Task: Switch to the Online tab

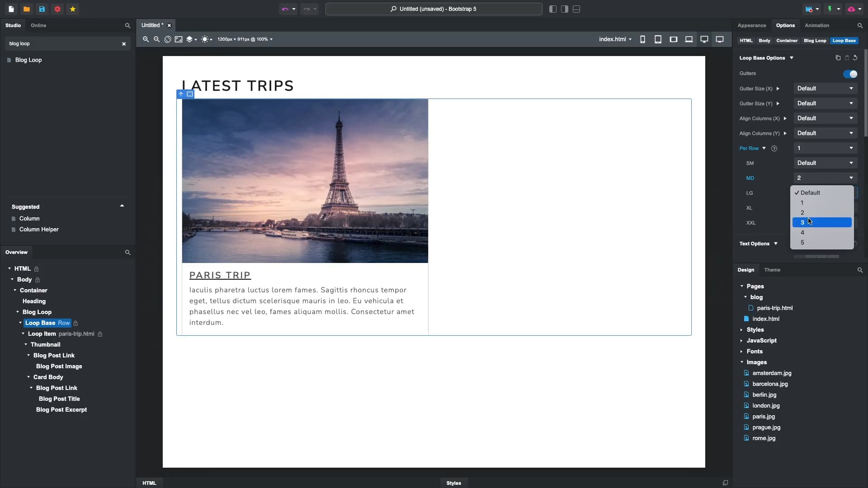Action: click(x=38, y=25)
